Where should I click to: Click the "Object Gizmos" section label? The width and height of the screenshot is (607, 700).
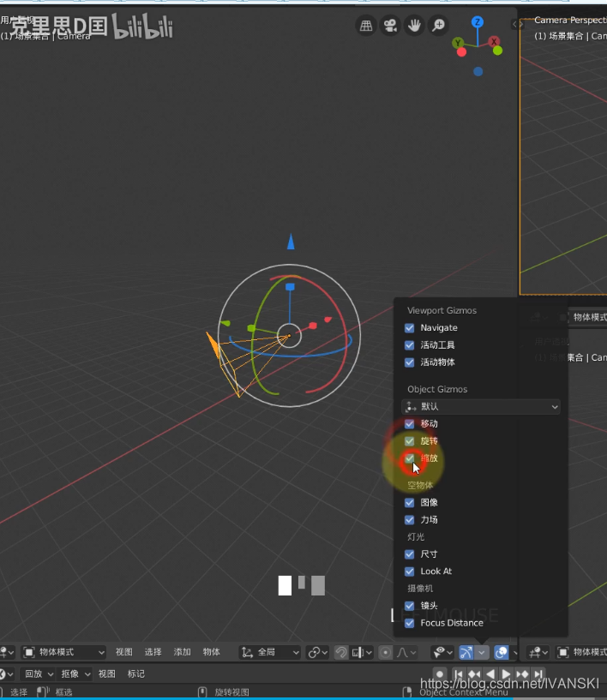click(x=437, y=389)
